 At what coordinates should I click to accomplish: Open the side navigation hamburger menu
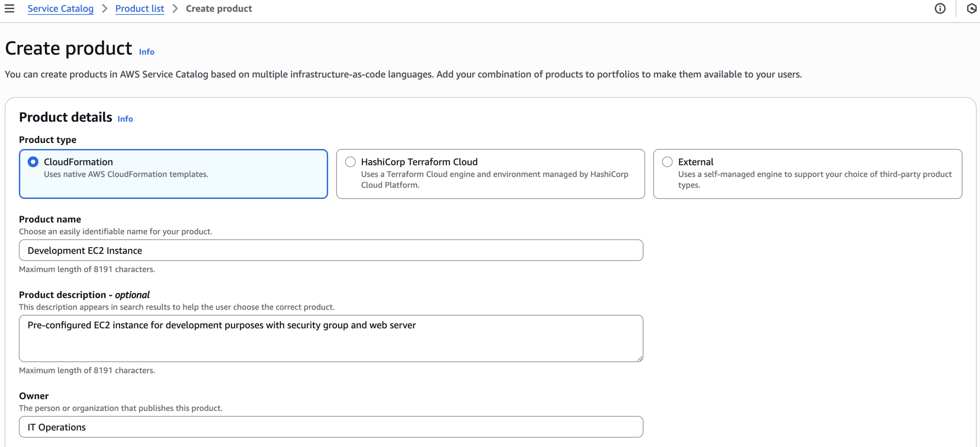(9, 9)
